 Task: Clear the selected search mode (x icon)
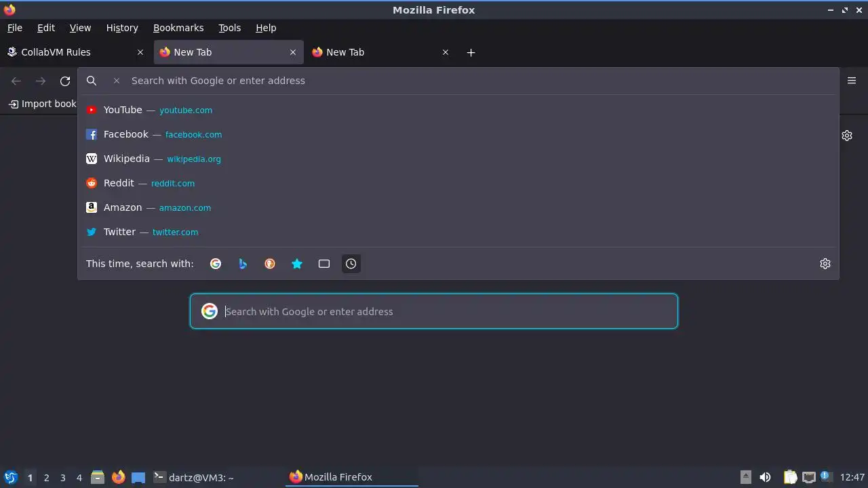click(x=117, y=81)
